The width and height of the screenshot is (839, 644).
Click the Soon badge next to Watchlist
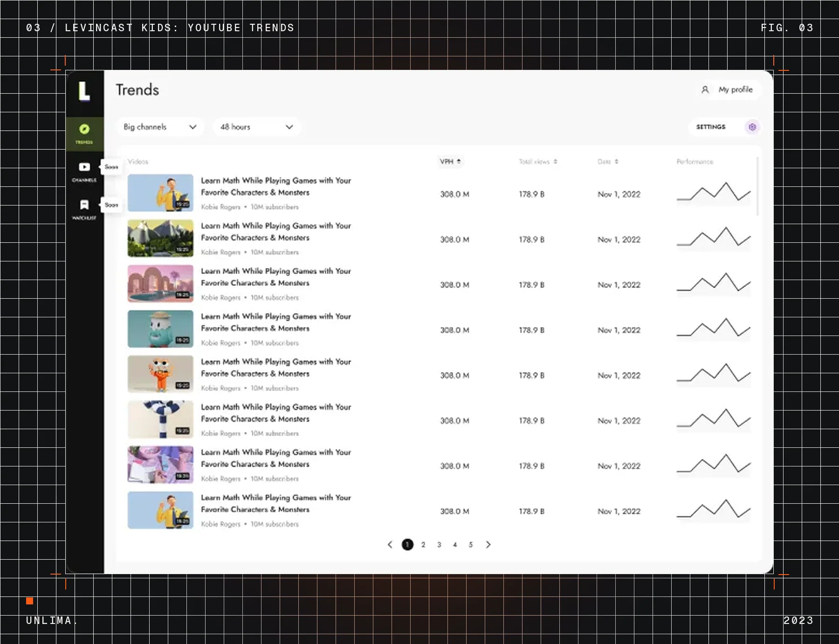click(x=111, y=205)
